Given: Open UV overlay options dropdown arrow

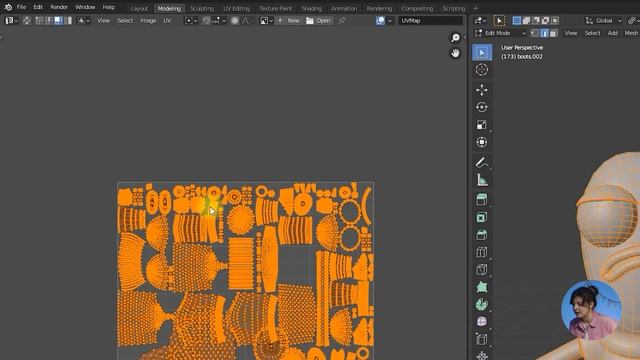Looking at the screenshot, I should 390,20.
